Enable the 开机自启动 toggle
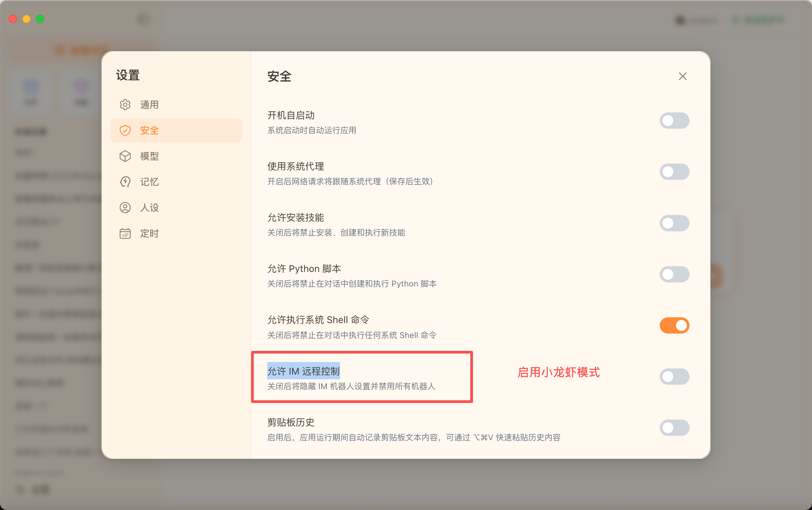The image size is (812, 510). [674, 121]
